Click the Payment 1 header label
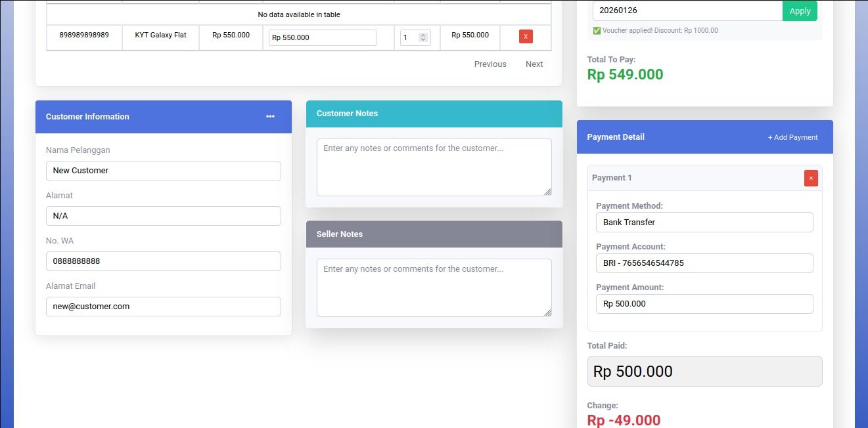Screen dimensions: 868x428 612,178
